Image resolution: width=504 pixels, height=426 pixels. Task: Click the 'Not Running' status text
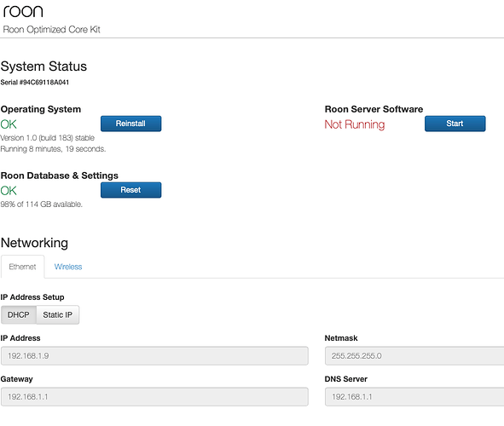click(x=355, y=124)
